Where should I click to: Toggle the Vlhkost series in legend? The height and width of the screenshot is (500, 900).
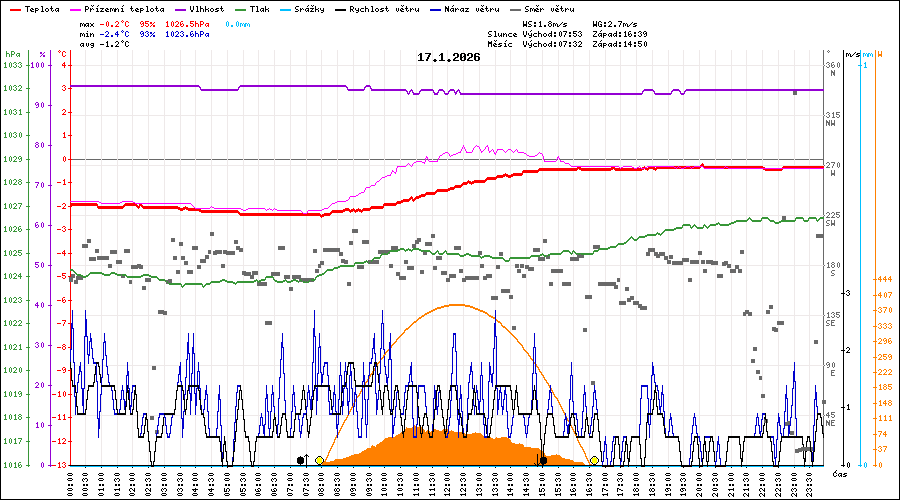tap(201, 9)
